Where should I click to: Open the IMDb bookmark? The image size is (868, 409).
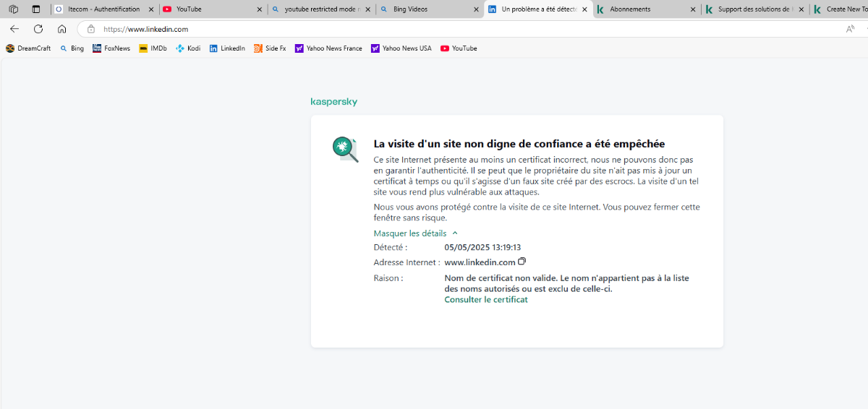[x=153, y=48]
